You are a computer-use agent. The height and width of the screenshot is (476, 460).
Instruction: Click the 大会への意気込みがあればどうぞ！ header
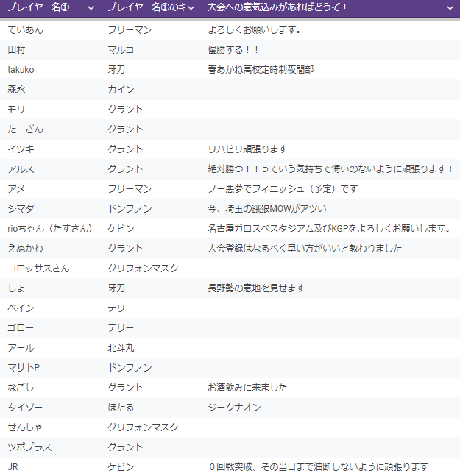coord(277,7)
